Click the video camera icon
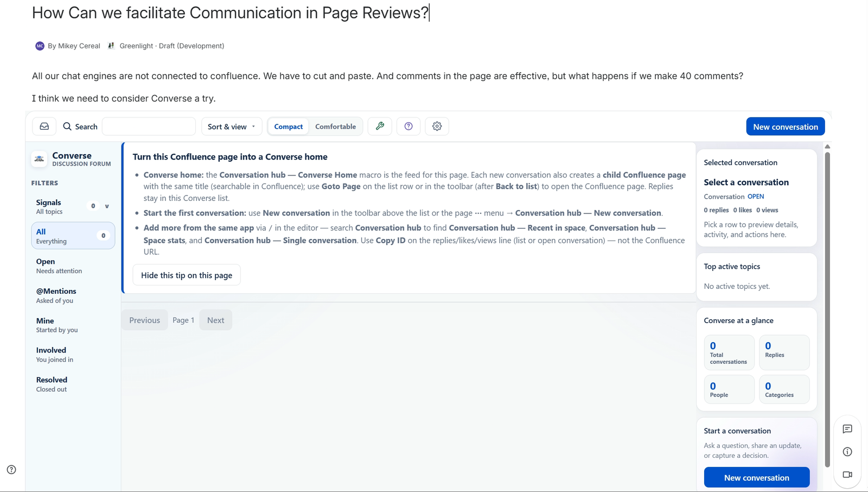868x492 pixels. point(847,475)
